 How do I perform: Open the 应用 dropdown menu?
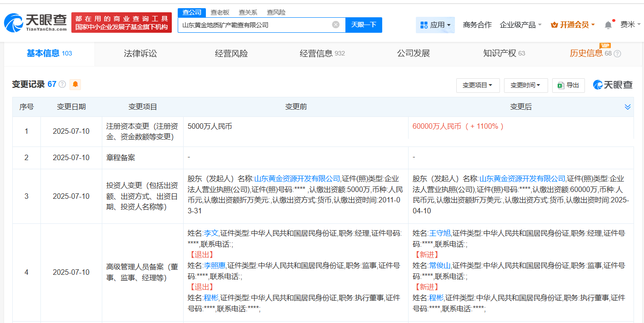point(435,25)
